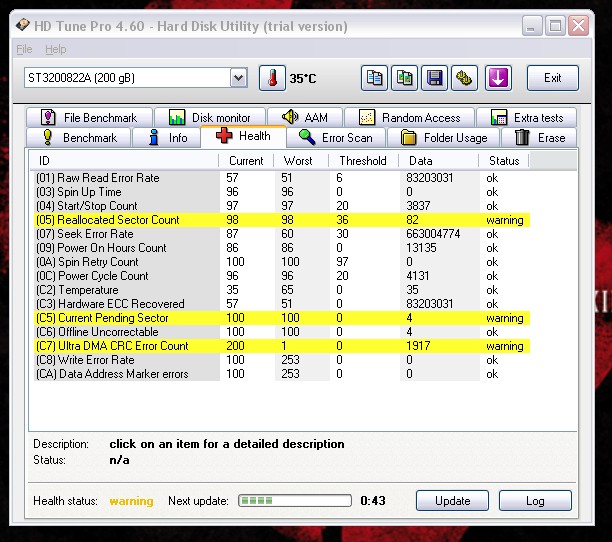Select the (C6) Offline Uncorrectable row

coord(282,332)
